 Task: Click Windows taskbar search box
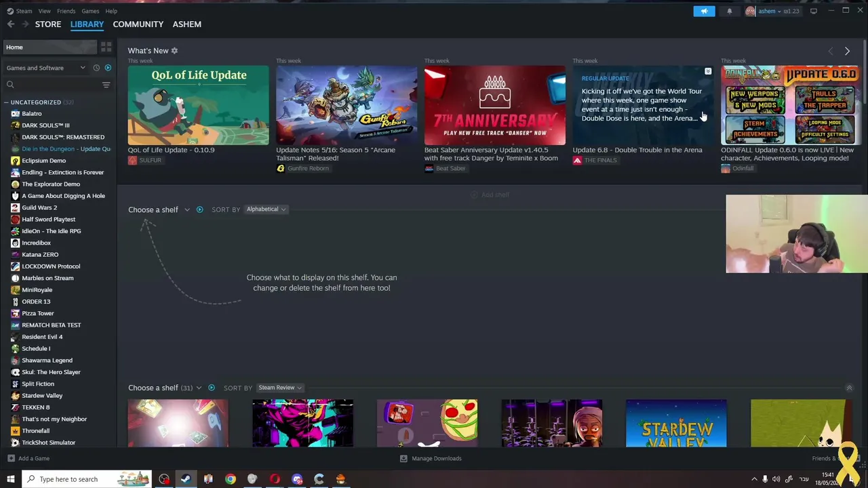tap(86, 479)
